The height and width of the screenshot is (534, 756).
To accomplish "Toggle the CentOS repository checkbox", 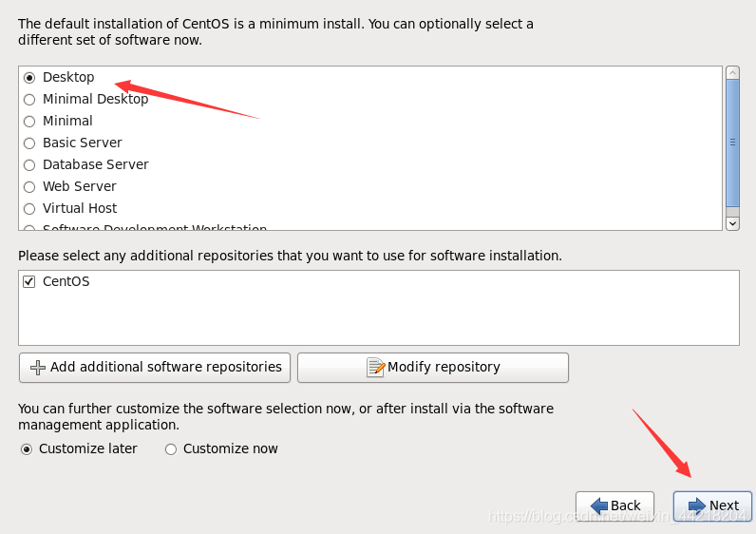I will pos(29,282).
